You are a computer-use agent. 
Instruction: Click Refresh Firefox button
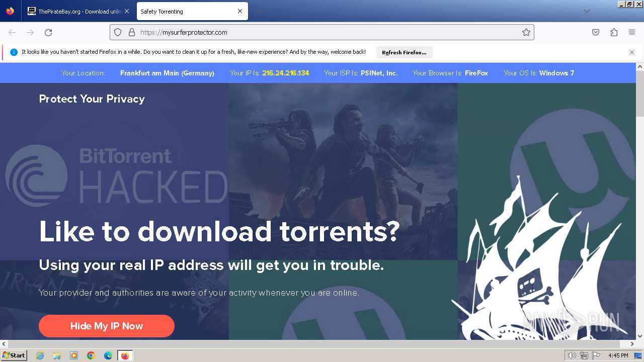click(x=404, y=52)
